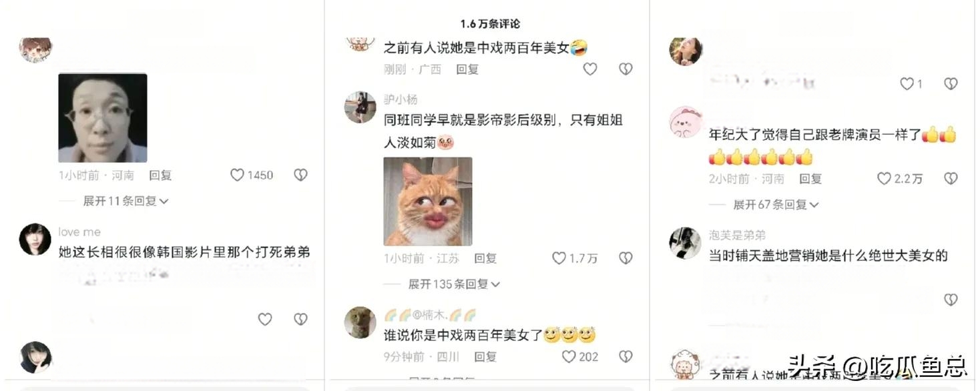Screen dimensions: 980x391
Task: Reply to the 9分钟前 四川 comment
Action: tap(485, 357)
